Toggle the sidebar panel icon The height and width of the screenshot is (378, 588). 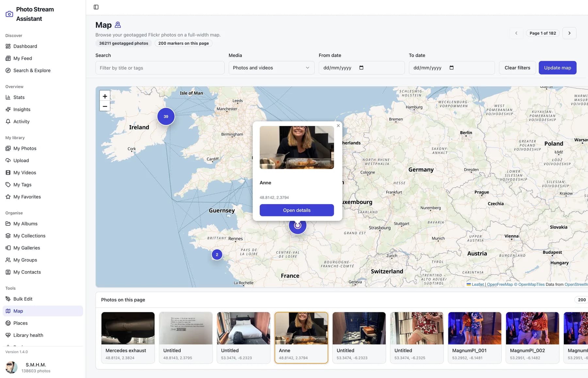pyautogui.click(x=96, y=7)
